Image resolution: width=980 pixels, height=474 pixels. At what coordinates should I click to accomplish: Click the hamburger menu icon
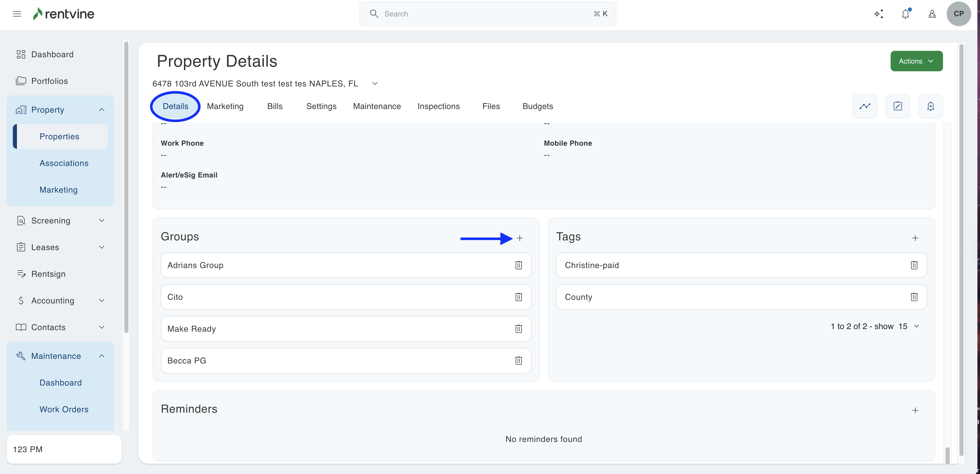click(x=17, y=14)
